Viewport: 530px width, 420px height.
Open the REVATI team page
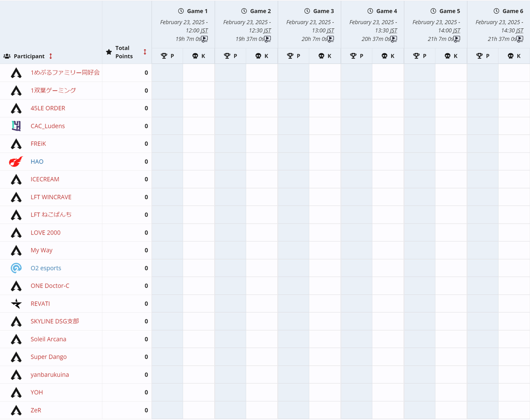click(40, 303)
